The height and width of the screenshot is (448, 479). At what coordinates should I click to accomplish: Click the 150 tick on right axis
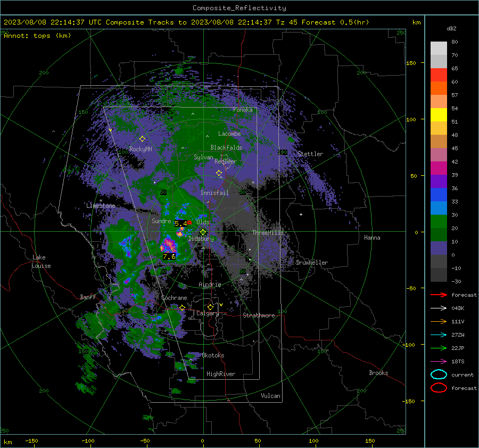tap(411, 63)
